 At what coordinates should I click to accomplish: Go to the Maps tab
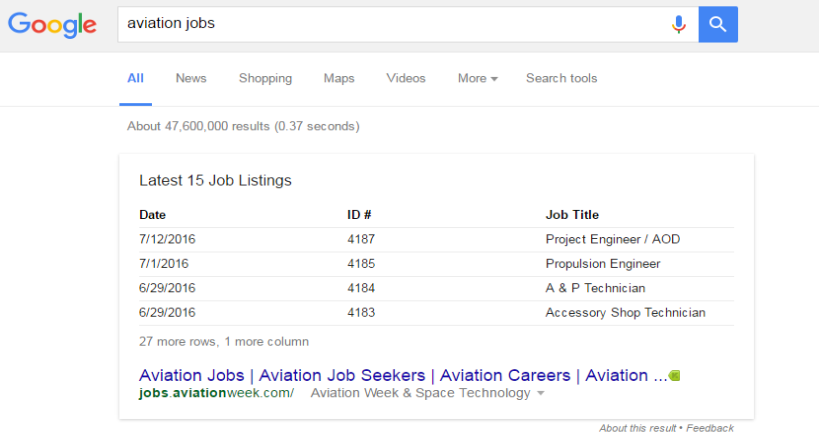(x=339, y=78)
